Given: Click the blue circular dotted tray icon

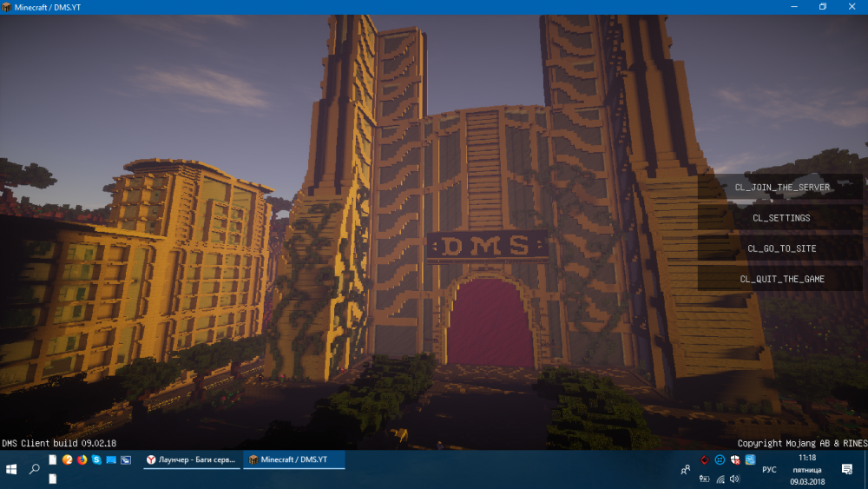Looking at the screenshot, I should click(x=720, y=459).
